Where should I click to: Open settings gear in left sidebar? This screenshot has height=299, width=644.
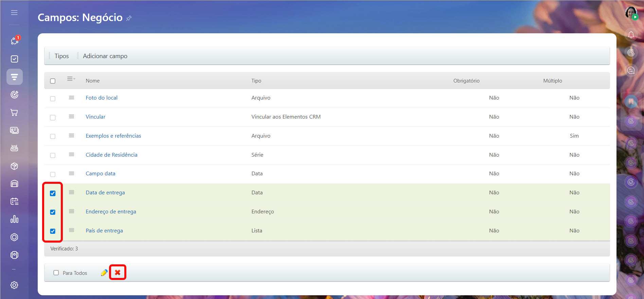(14, 285)
